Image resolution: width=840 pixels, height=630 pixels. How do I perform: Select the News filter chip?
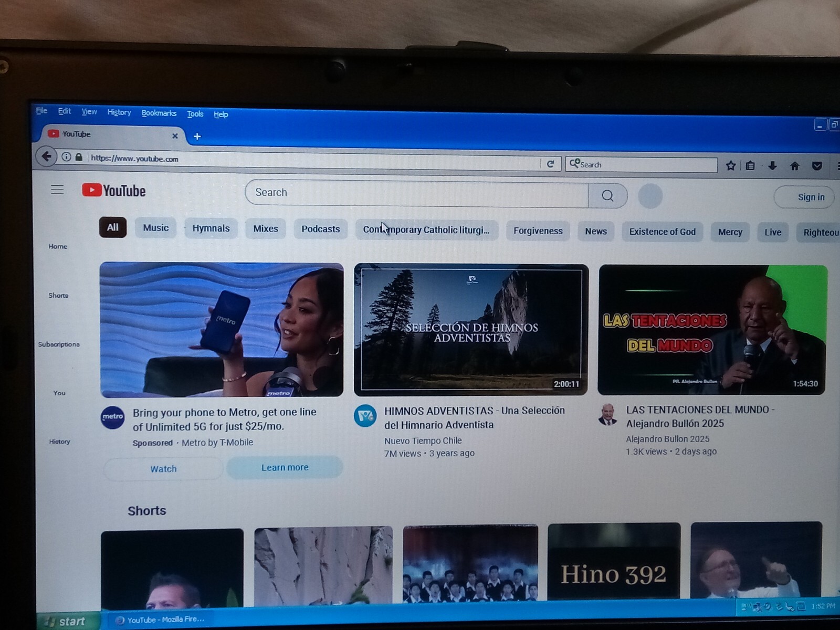[596, 232]
